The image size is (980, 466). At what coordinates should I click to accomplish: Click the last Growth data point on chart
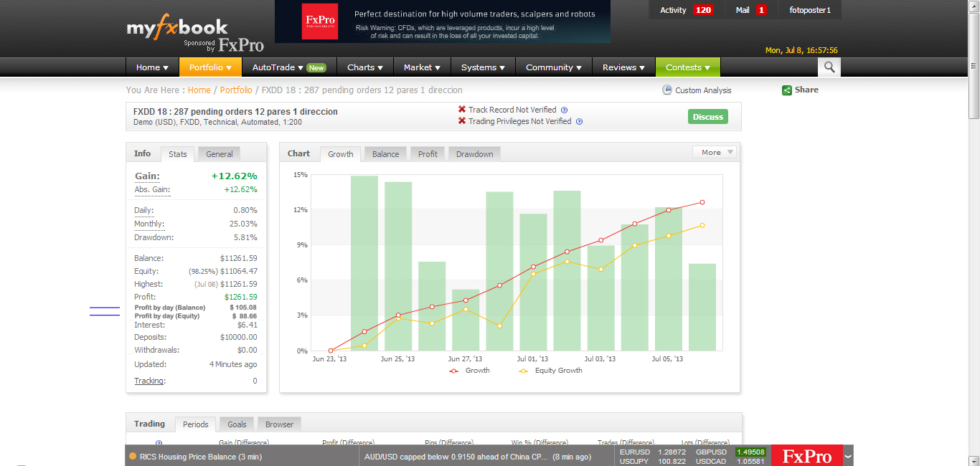[702, 202]
